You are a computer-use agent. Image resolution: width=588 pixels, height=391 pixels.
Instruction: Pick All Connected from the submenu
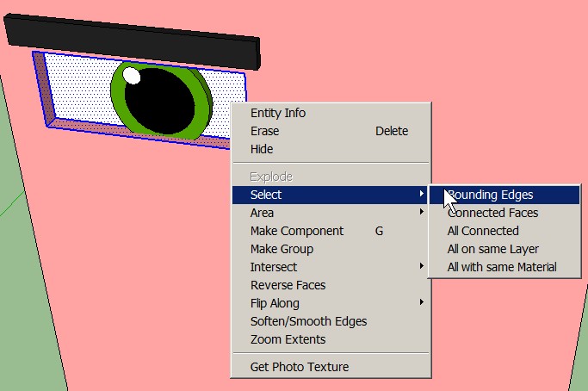click(483, 231)
